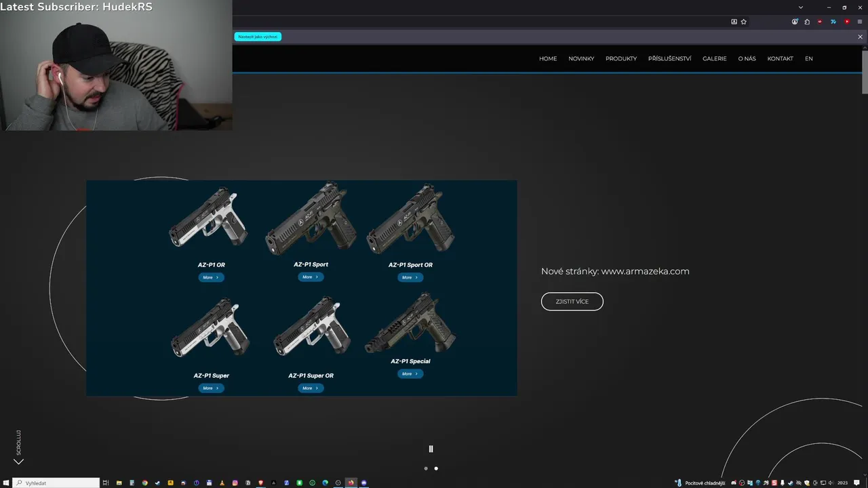
Task: Open Steam from the taskbar
Action: pos(157,483)
